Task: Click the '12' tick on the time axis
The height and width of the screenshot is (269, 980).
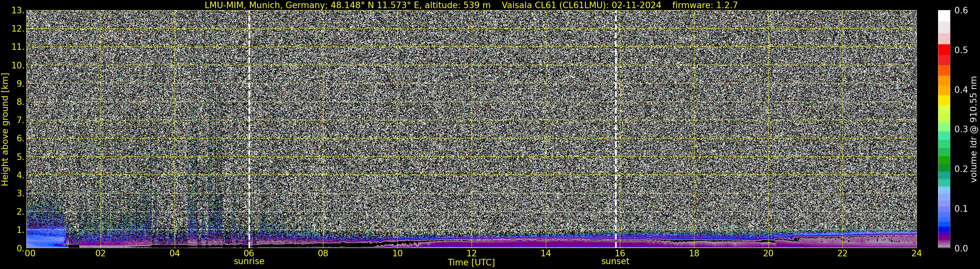Action: coord(471,253)
